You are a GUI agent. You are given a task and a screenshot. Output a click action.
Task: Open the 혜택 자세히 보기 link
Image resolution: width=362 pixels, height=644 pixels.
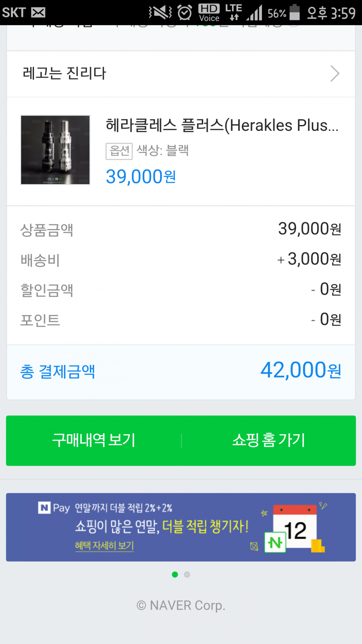click(x=104, y=545)
